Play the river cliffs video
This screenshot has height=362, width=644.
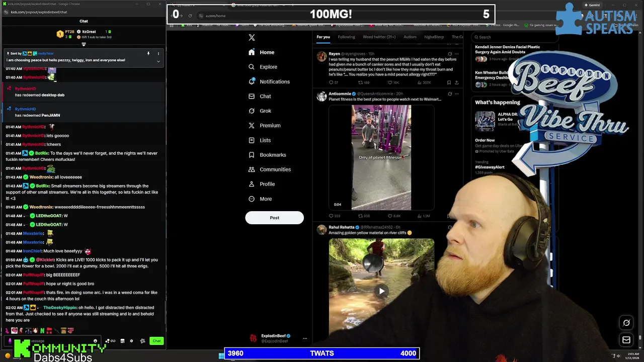(381, 291)
